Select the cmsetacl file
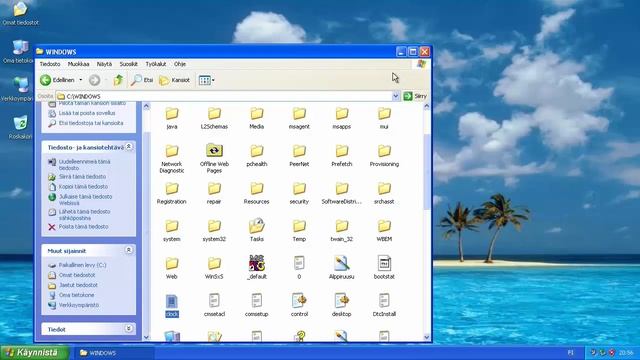This screenshot has height=360, width=640. pos(214,305)
